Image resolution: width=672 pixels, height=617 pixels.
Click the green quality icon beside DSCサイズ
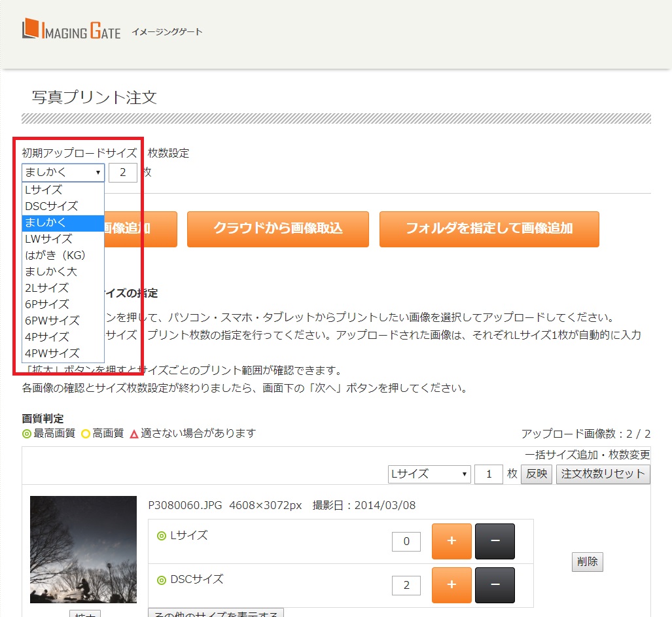pos(162,580)
